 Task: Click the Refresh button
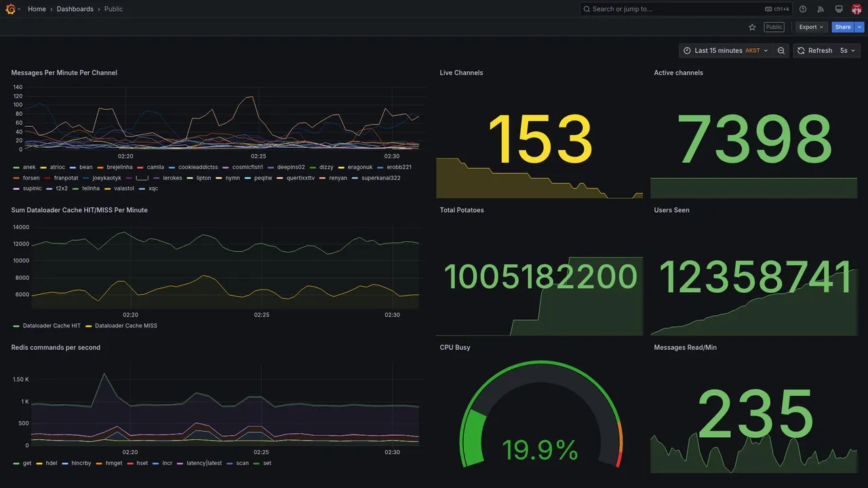click(x=814, y=51)
